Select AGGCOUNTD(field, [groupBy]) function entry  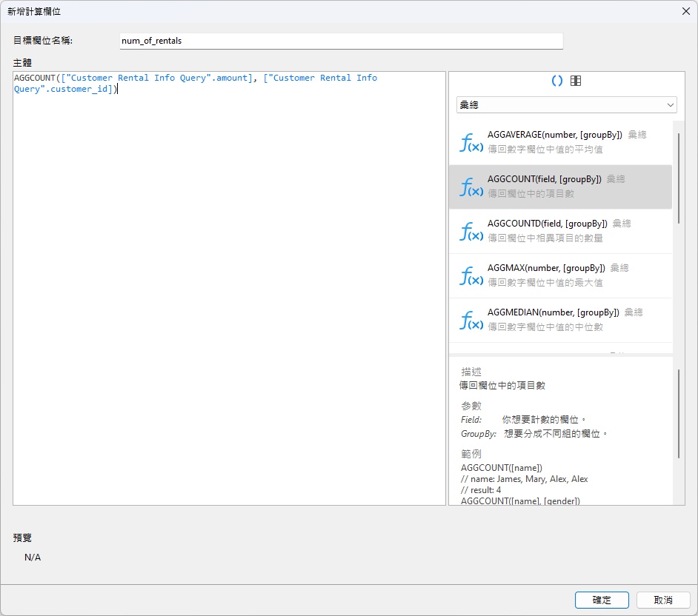547,224
